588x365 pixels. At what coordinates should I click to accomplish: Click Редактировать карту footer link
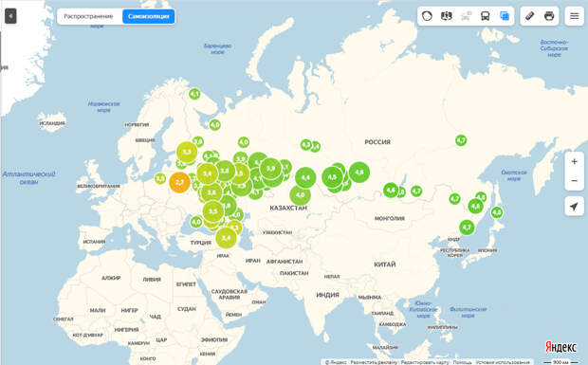point(425,362)
